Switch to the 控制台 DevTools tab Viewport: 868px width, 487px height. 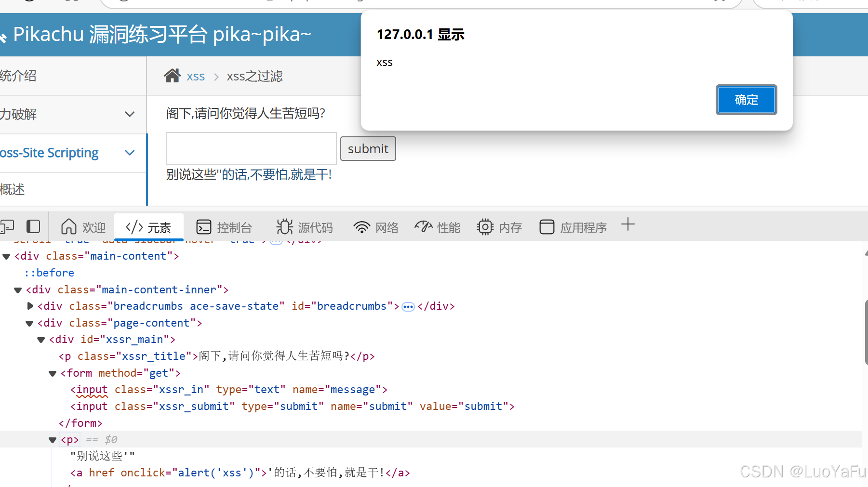point(224,227)
